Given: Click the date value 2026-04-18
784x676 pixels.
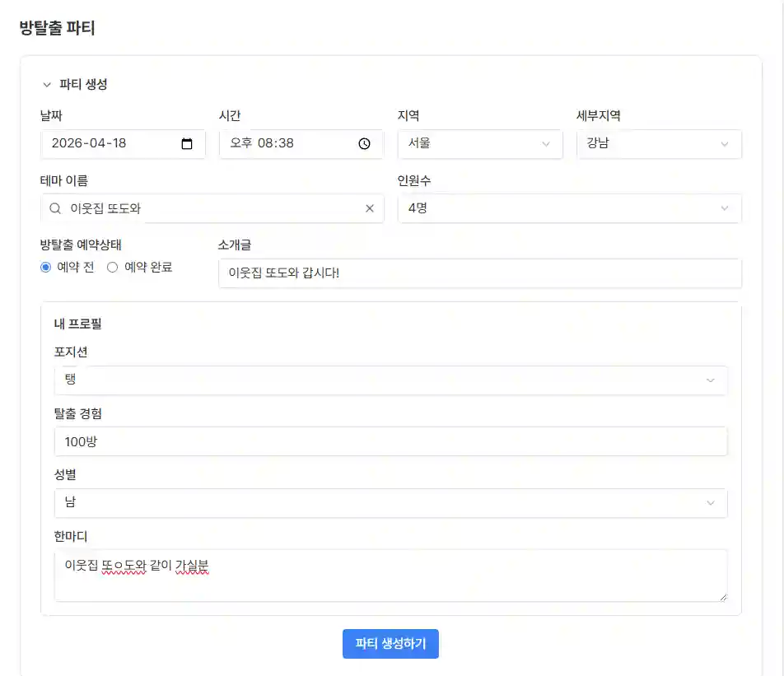Looking at the screenshot, I should (x=89, y=144).
